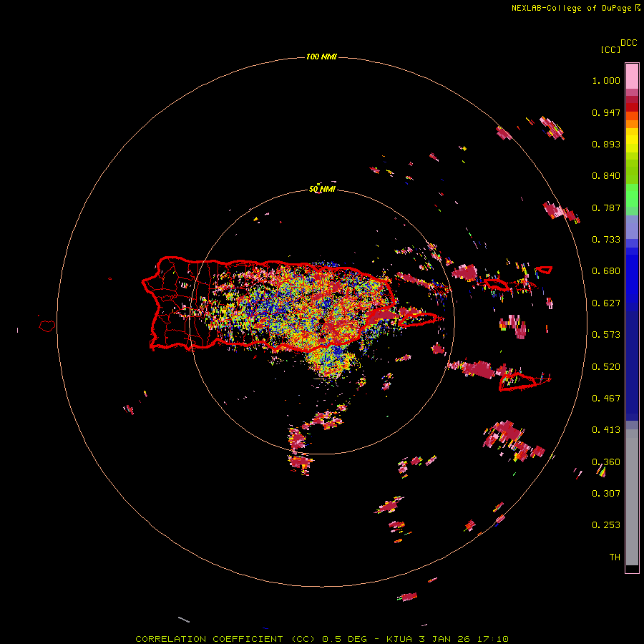Click the 0.307 legend value
Screen dimensions: 644x644
pos(606,493)
